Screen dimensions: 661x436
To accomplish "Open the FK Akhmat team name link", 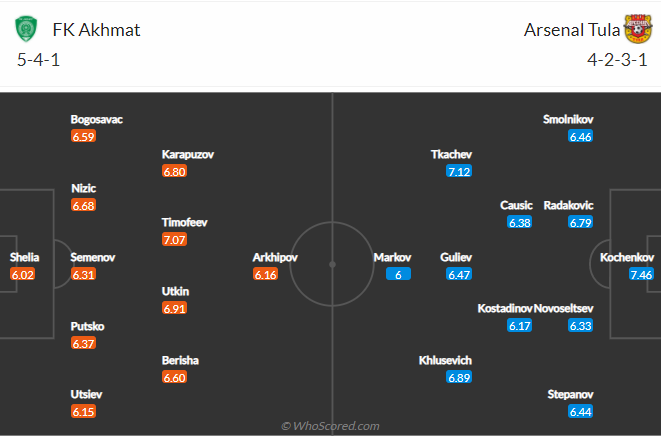I will [x=96, y=30].
